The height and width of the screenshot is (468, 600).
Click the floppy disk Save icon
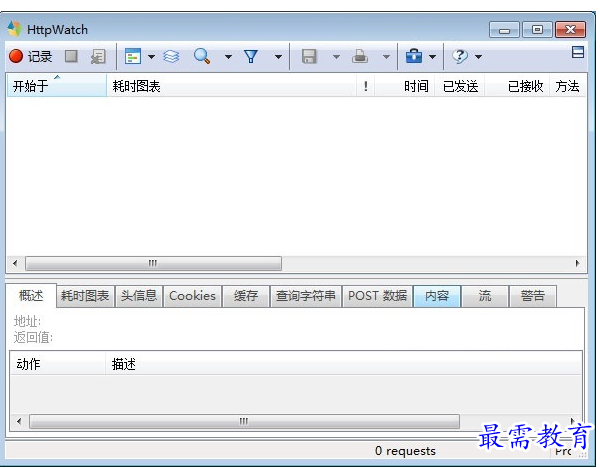[x=309, y=57]
